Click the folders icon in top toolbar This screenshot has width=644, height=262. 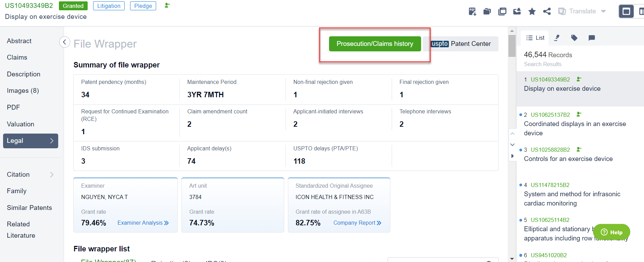click(x=487, y=12)
